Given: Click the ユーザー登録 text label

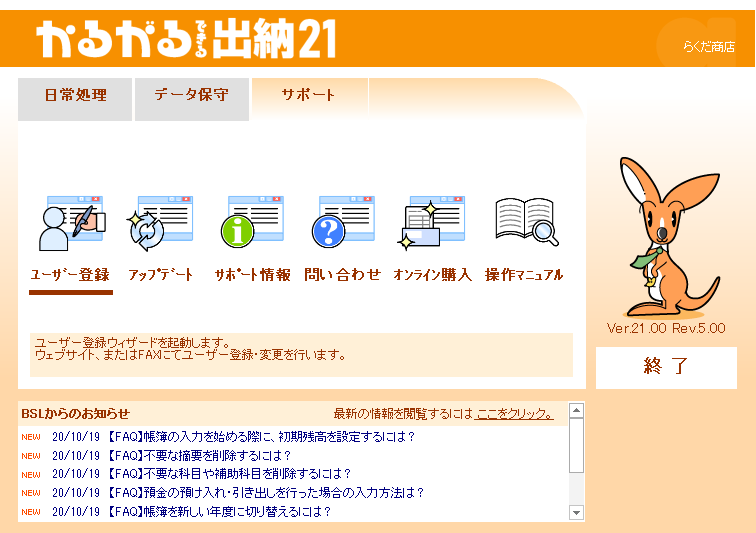Looking at the screenshot, I should (70, 275).
